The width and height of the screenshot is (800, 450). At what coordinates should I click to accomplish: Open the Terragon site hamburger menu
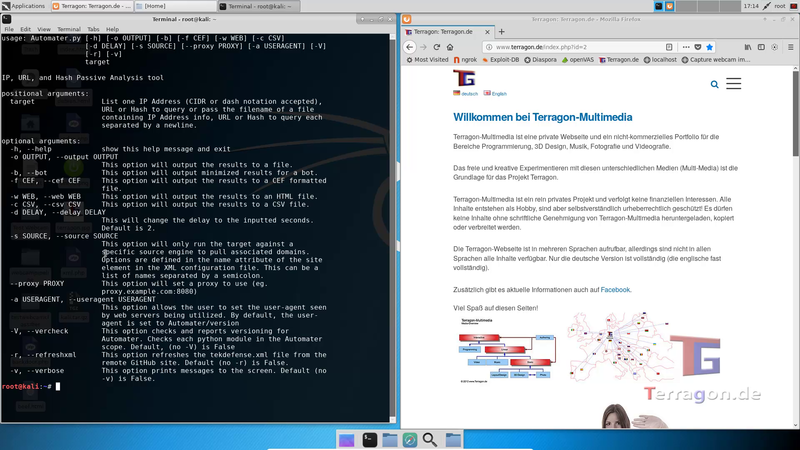point(734,84)
